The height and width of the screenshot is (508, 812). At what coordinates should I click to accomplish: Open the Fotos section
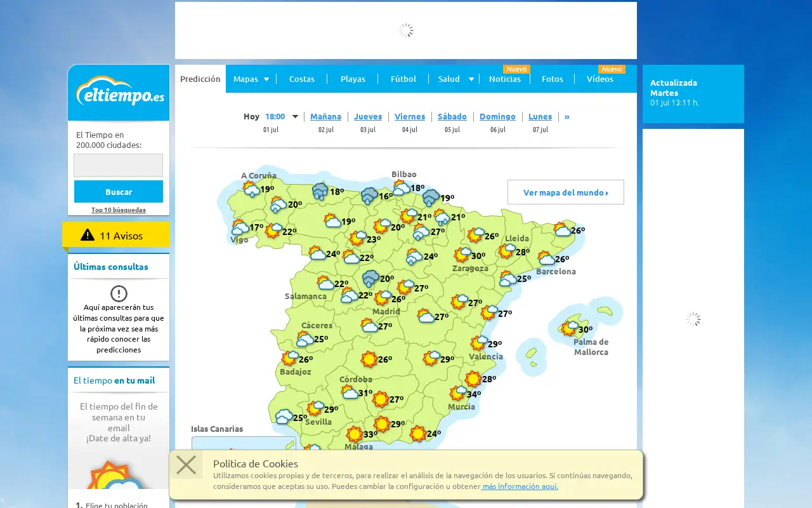click(553, 79)
